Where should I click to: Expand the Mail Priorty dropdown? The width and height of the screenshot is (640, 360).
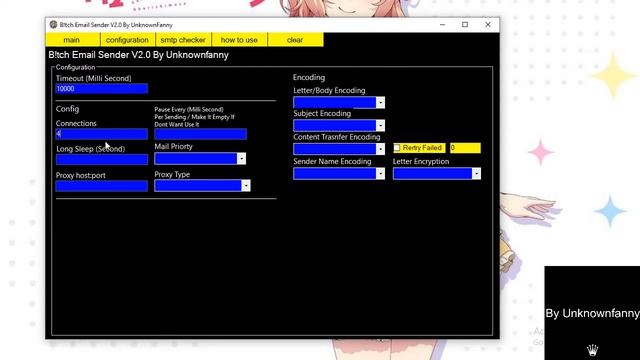tap(241, 158)
